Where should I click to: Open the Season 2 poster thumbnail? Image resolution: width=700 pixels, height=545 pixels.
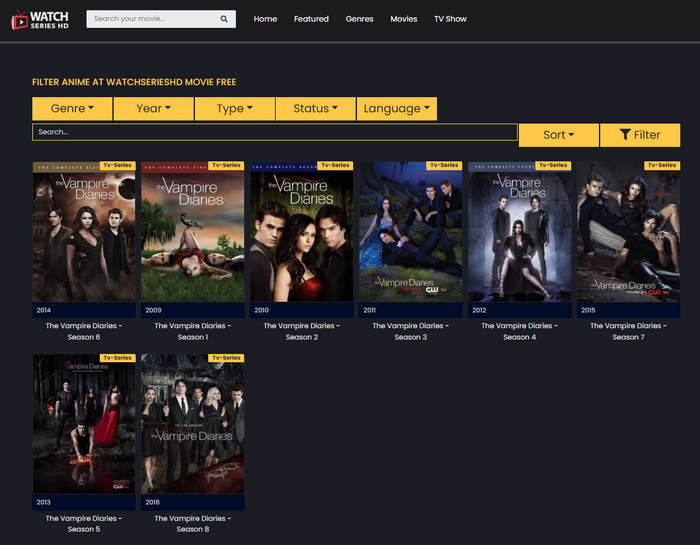click(302, 232)
